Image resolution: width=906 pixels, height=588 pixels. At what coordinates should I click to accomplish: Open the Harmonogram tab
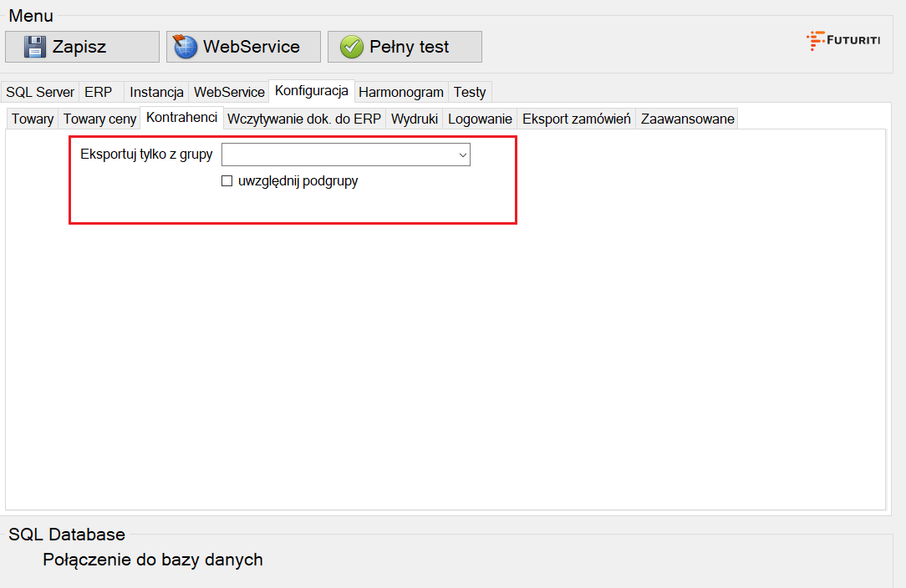click(x=401, y=92)
